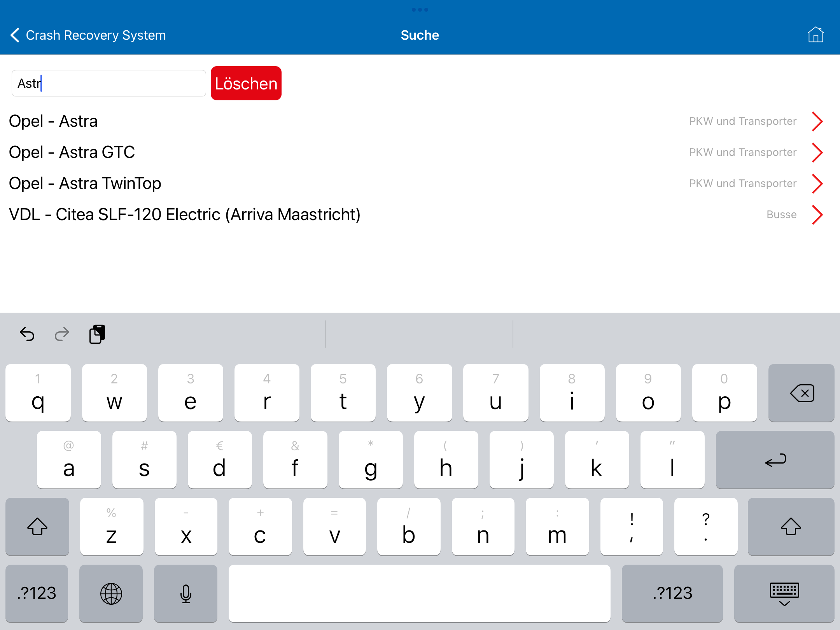Tap the space bar
840x630 pixels.
coord(420,593)
